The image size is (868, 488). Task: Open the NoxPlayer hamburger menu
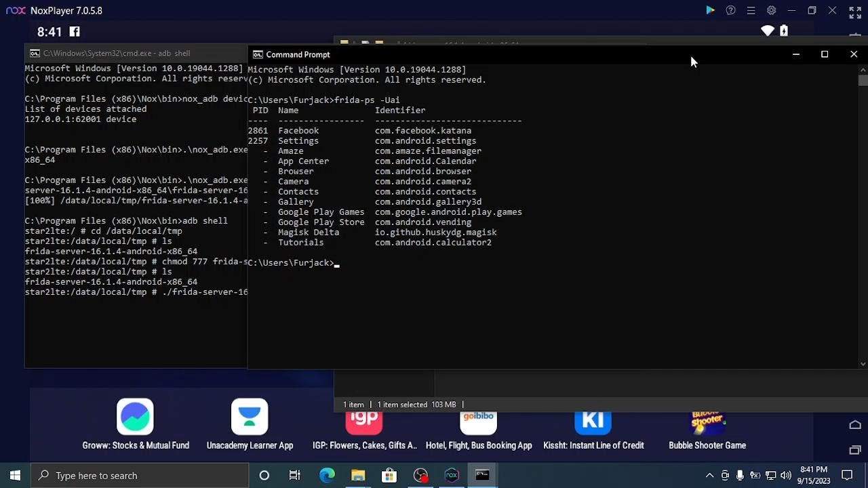click(x=751, y=10)
